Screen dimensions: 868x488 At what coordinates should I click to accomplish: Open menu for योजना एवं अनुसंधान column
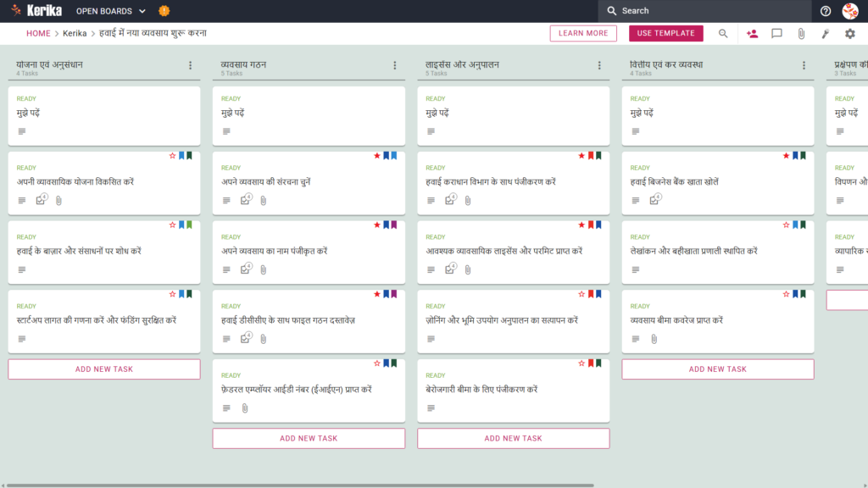[x=191, y=65]
